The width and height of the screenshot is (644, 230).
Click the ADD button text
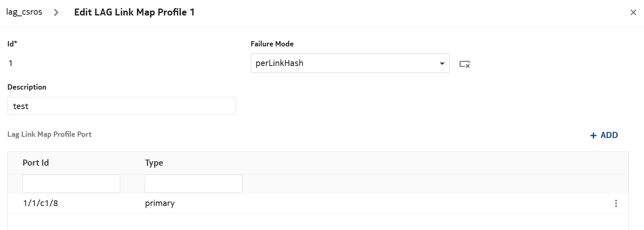(609, 135)
